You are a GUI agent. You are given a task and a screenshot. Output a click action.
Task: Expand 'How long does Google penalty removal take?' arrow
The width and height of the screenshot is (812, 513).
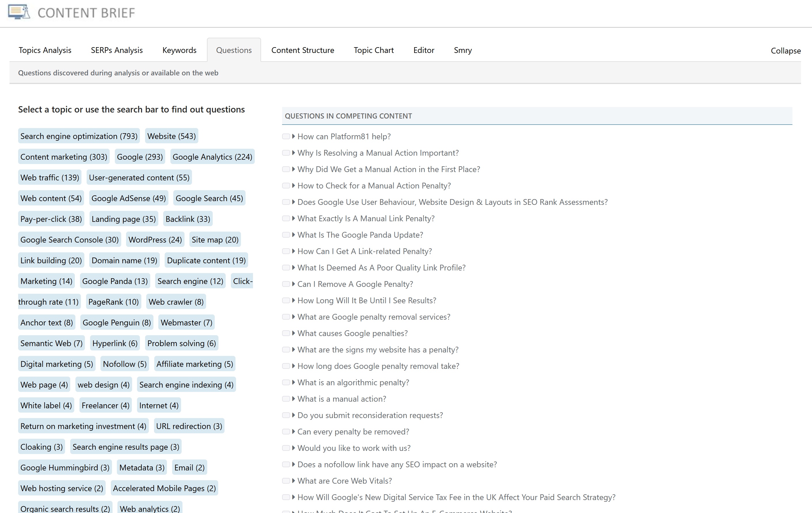pyautogui.click(x=294, y=366)
